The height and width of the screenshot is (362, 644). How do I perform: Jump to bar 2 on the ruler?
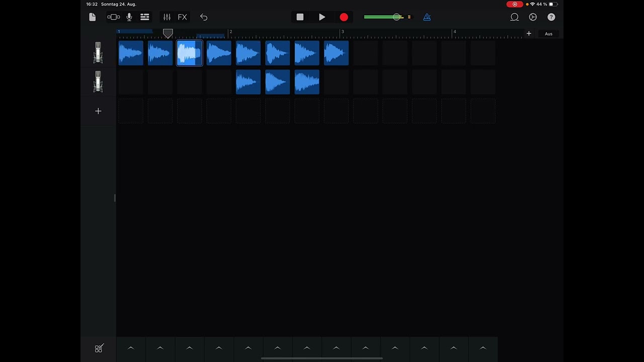[x=230, y=32]
